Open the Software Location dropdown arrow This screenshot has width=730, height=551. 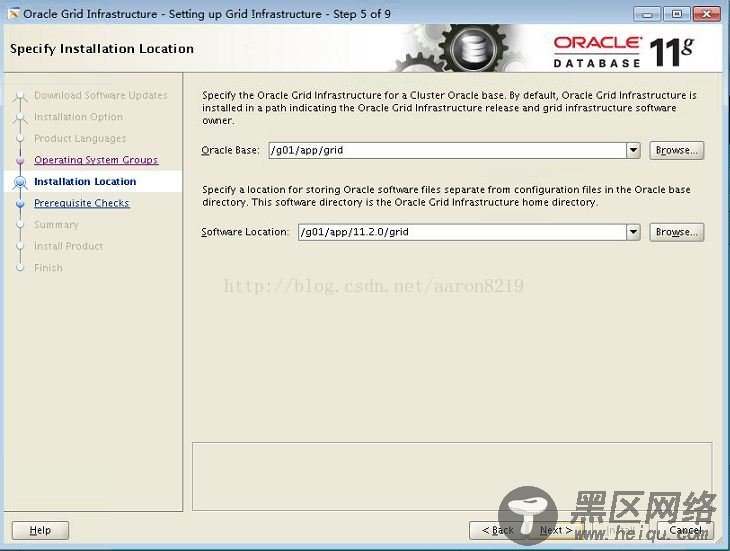(633, 232)
